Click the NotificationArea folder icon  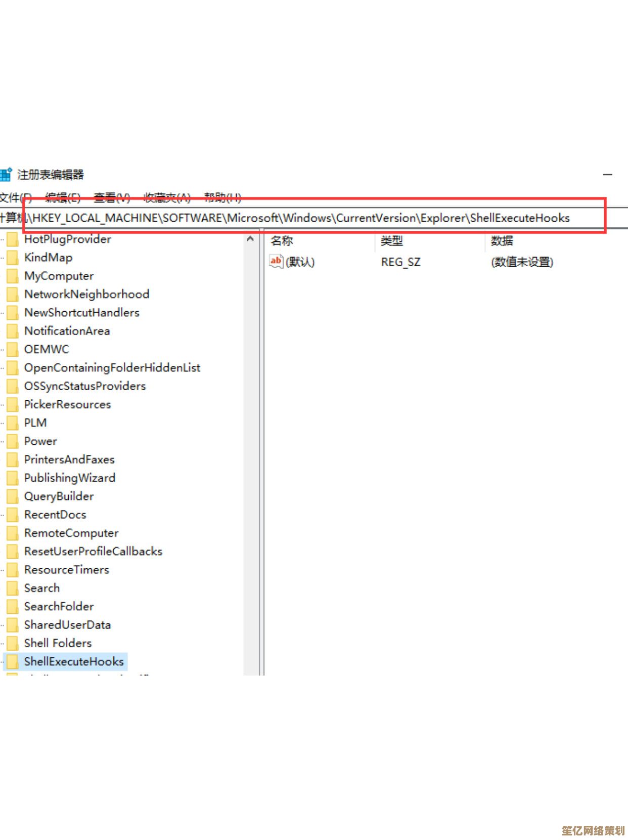13,331
